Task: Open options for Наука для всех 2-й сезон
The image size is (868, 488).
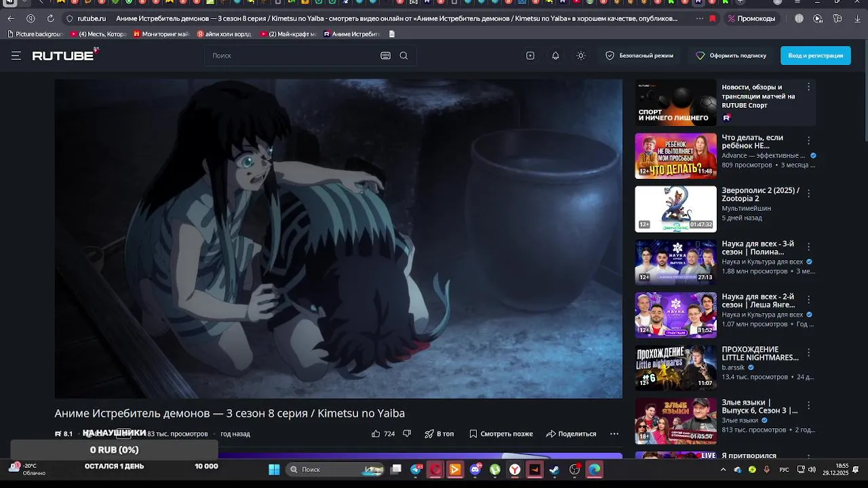Action: (x=808, y=299)
